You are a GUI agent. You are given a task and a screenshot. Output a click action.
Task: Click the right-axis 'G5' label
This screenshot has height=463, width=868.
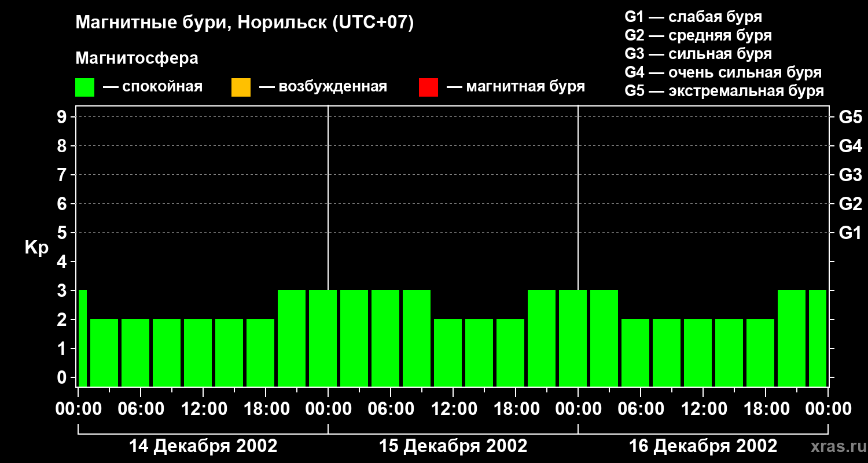[850, 117]
